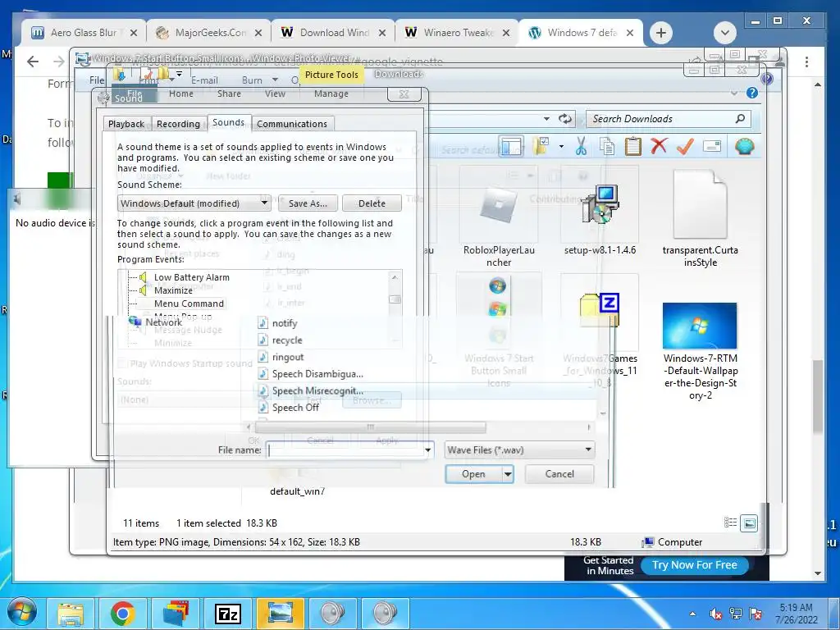The image size is (840, 630).
Task: Click the Windows Start orb
Action: (21, 613)
